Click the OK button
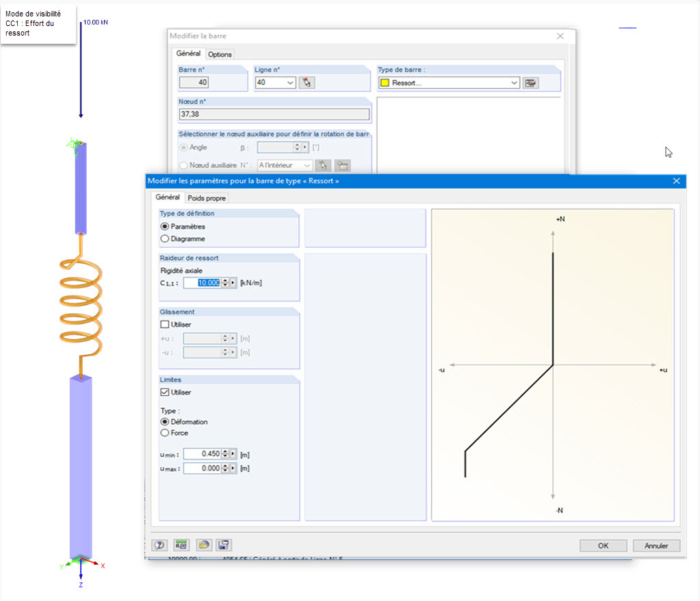700x601 pixels. tap(603, 546)
